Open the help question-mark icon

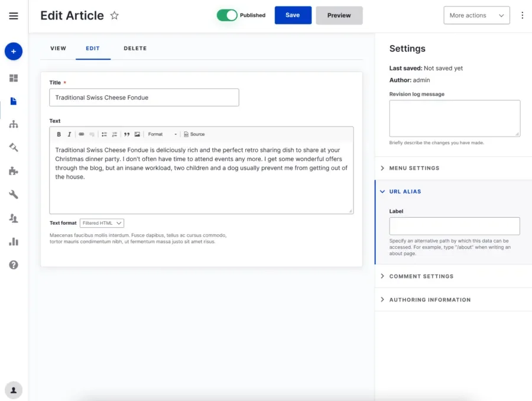click(x=14, y=265)
